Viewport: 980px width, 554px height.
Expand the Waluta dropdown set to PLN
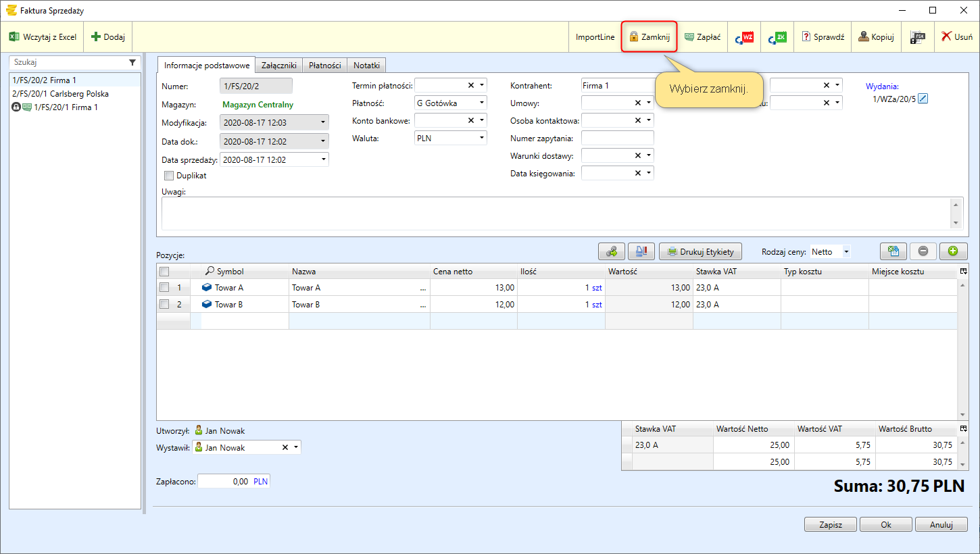point(481,138)
